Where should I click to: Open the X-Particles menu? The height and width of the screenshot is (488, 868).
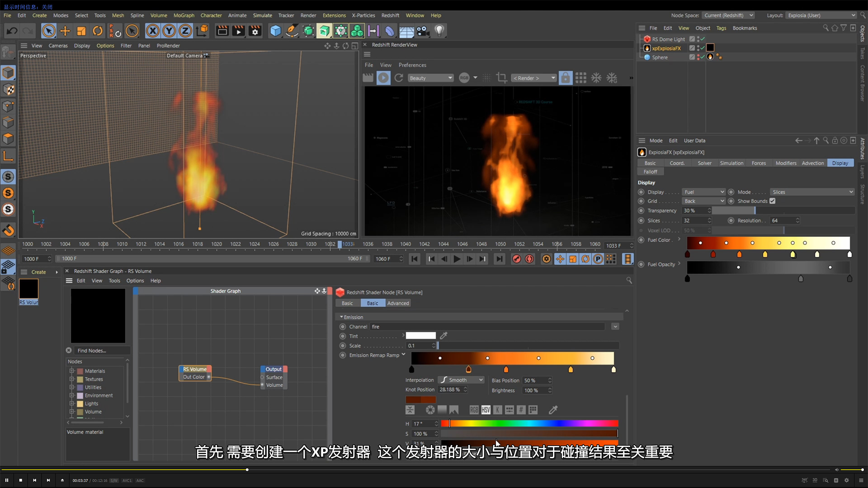(x=363, y=15)
